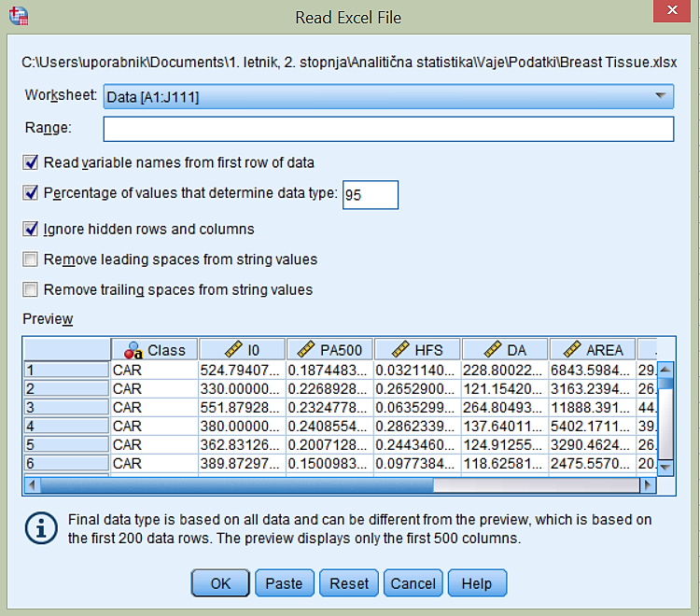Click cell 330.00000... in I0 column
Screen dimensions: 700x616
point(242,389)
